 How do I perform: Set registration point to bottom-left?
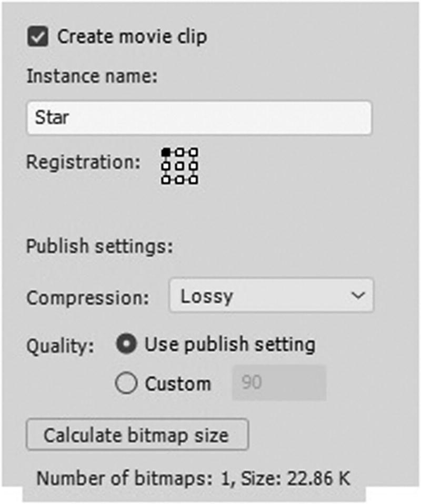(x=166, y=180)
